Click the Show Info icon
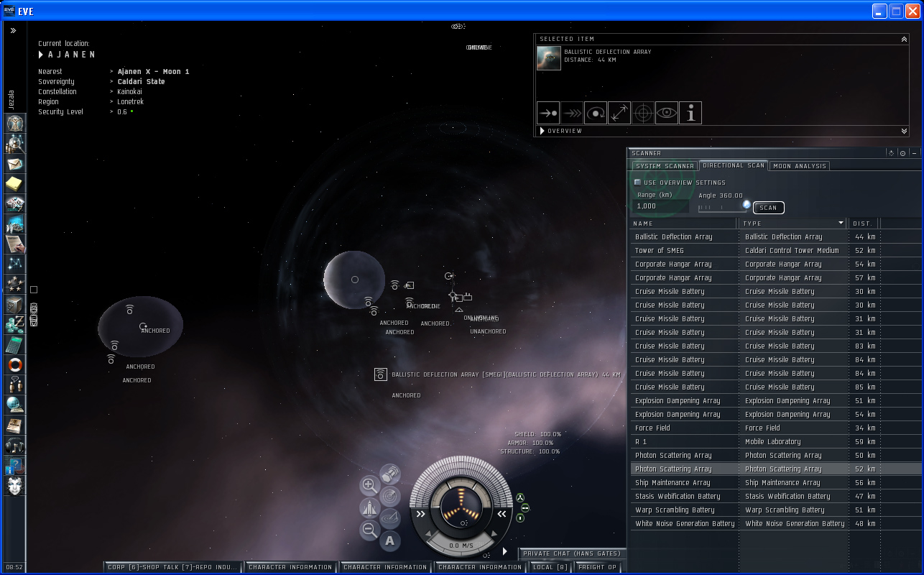Image resolution: width=924 pixels, height=575 pixels. pyautogui.click(x=690, y=113)
